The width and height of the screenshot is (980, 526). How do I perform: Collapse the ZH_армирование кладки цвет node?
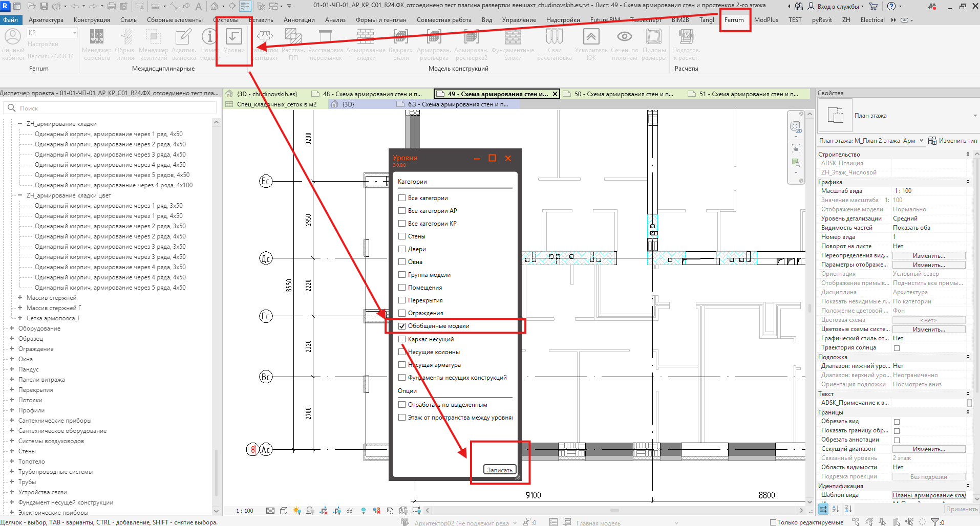tap(19, 195)
